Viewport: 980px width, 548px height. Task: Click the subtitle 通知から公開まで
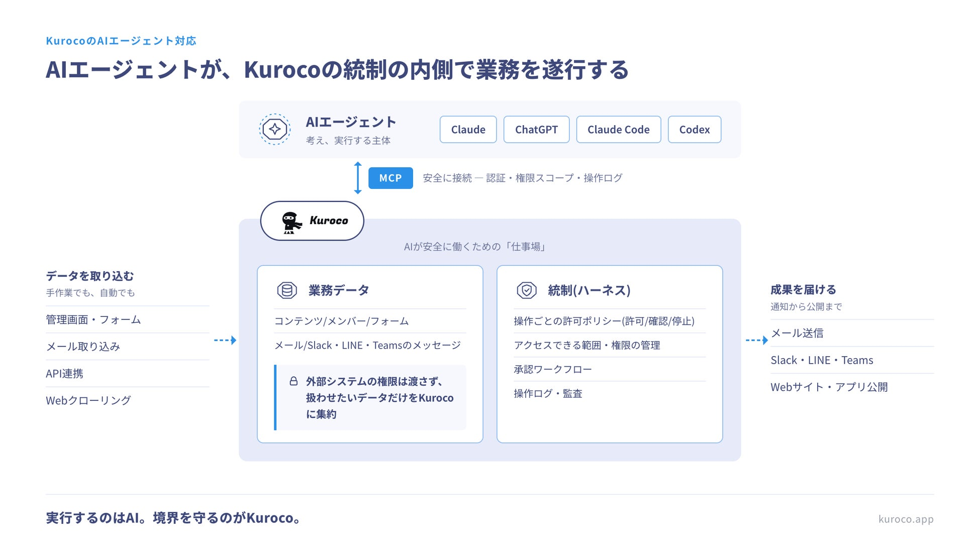point(806,306)
